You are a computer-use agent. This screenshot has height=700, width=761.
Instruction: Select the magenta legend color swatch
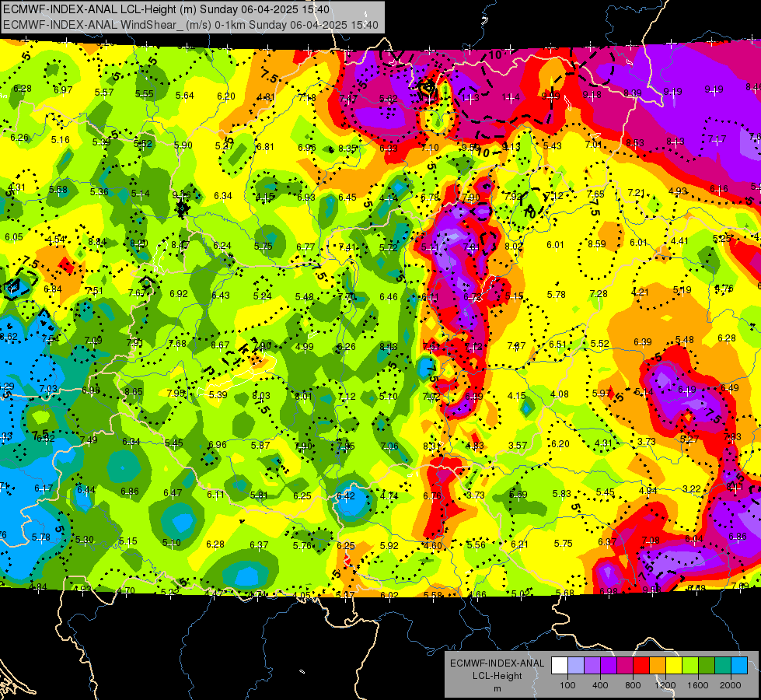click(x=625, y=666)
